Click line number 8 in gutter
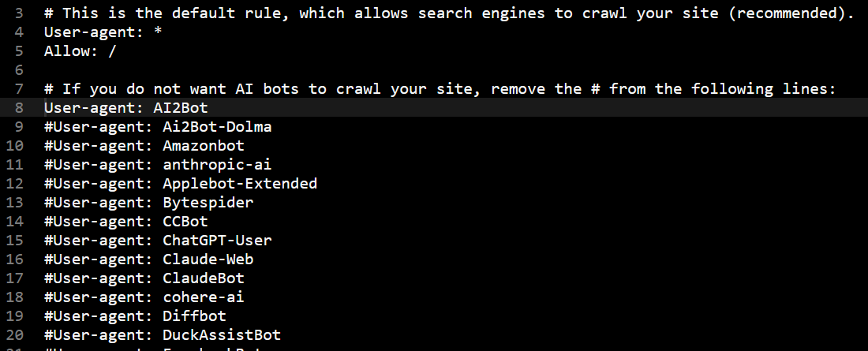The image size is (868, 351). [19, 108]
